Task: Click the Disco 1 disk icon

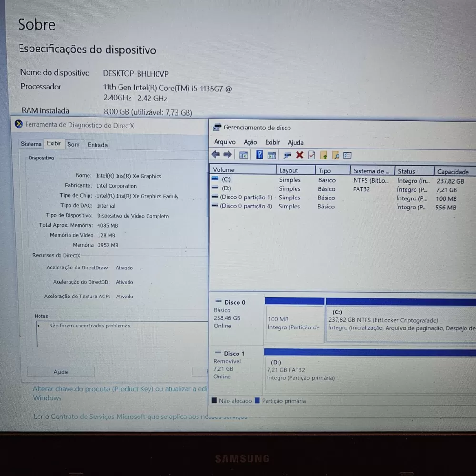Action: (218, 353)
